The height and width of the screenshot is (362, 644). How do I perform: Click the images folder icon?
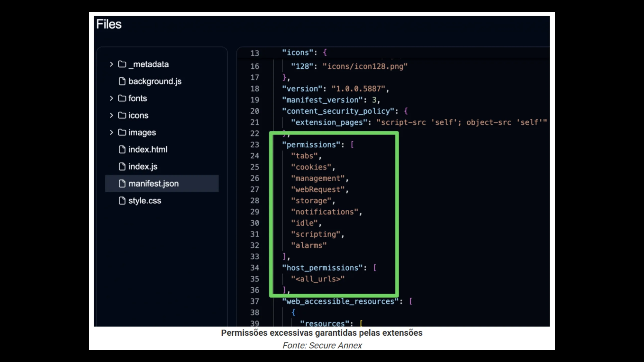[x=122, y=132]
